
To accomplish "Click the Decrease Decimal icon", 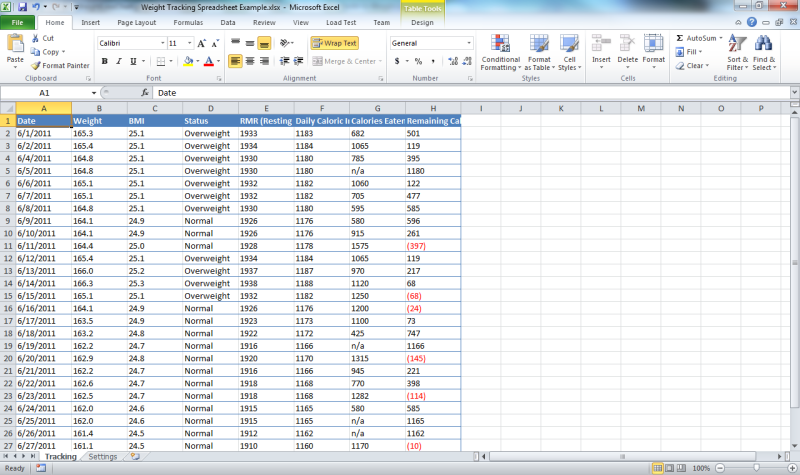I will click(x=466, y=61).
